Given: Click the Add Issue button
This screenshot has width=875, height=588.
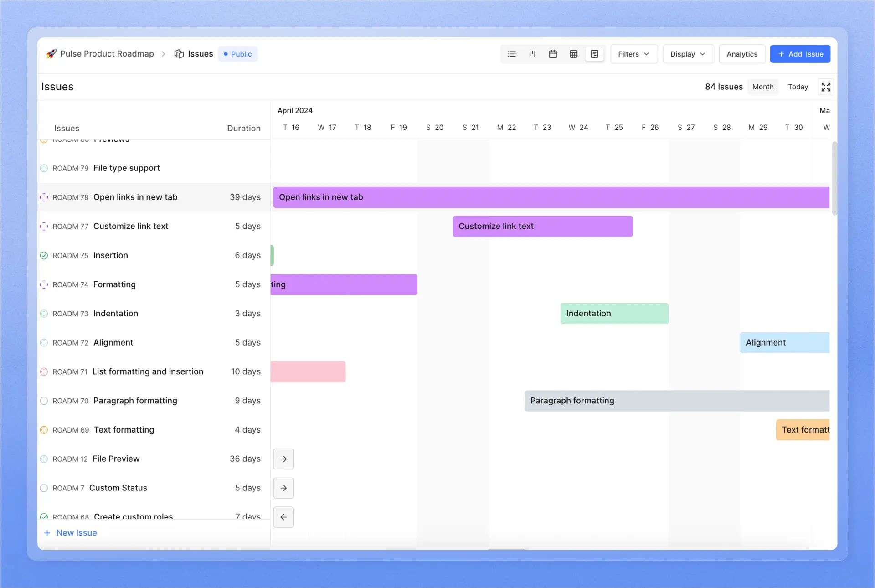Looking at the screenshot, I should coord(800,54).
